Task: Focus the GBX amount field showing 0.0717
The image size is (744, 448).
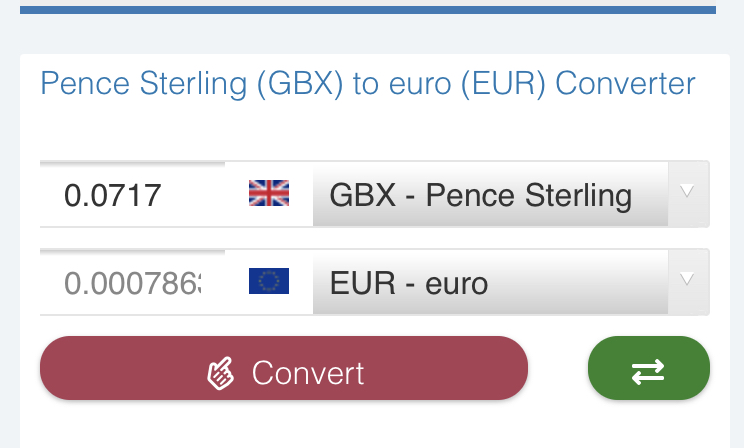Action: click(x=132, y=194)
